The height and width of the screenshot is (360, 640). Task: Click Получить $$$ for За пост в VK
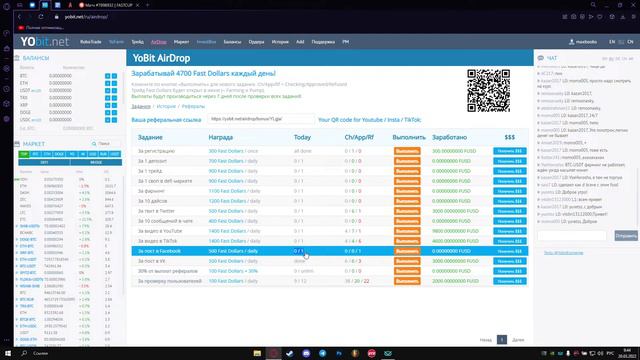(510, 261)
